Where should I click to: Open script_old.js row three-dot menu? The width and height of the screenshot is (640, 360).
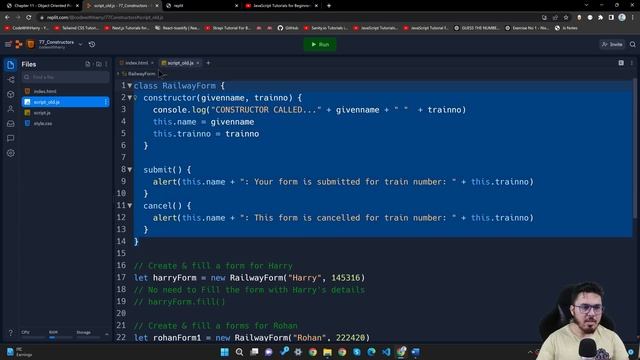(106, 102)
